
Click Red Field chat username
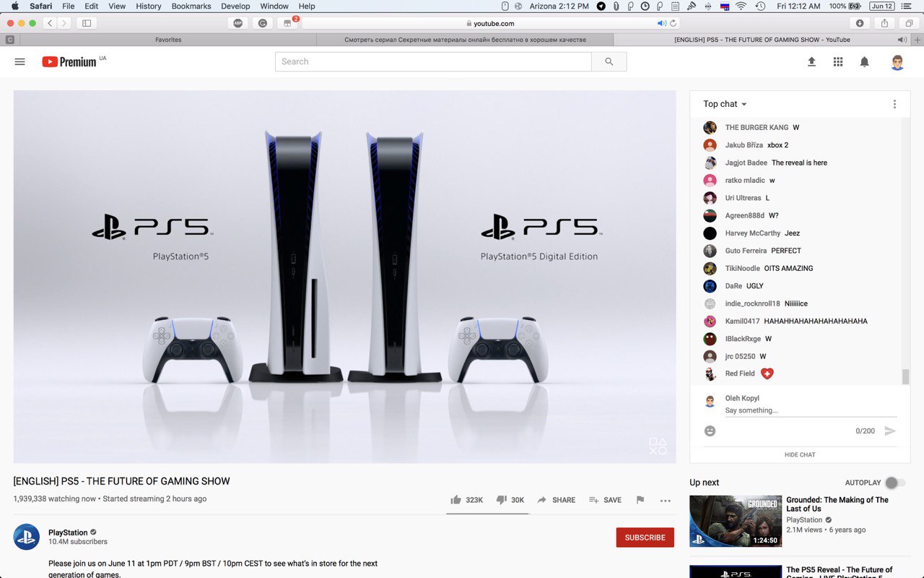click(740, 374)
